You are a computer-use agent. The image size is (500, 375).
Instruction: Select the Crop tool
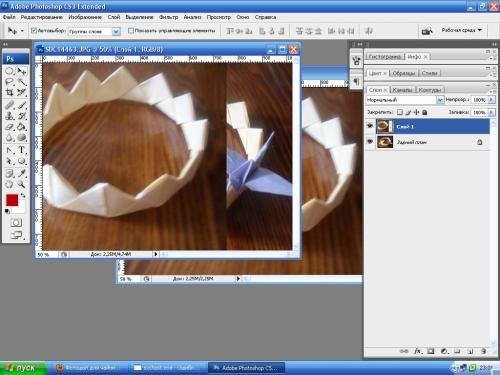9,92
